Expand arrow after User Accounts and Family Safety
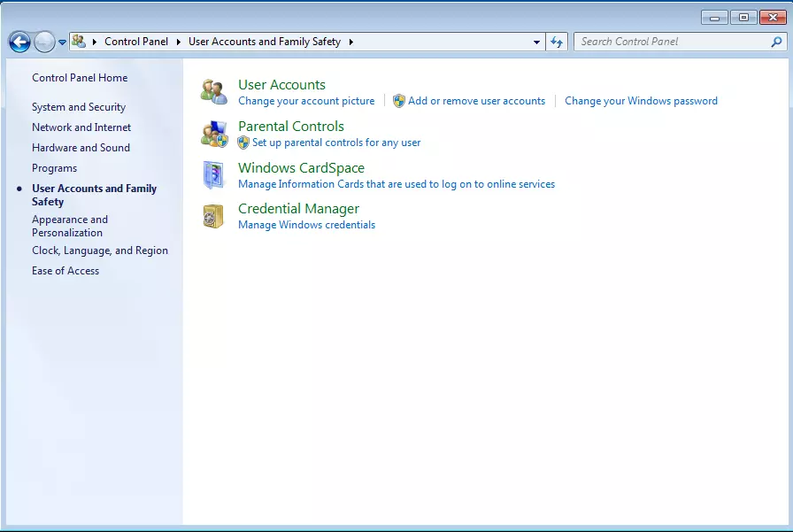The height and width of the screenshot is (532, 793). (x=351, y=42)
